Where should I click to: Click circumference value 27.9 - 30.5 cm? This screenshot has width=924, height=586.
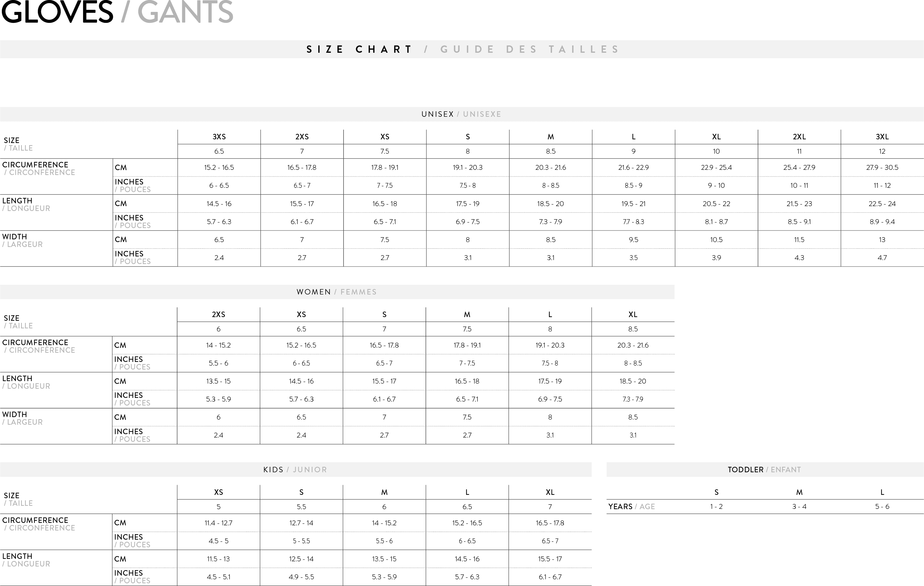[882, 168]
